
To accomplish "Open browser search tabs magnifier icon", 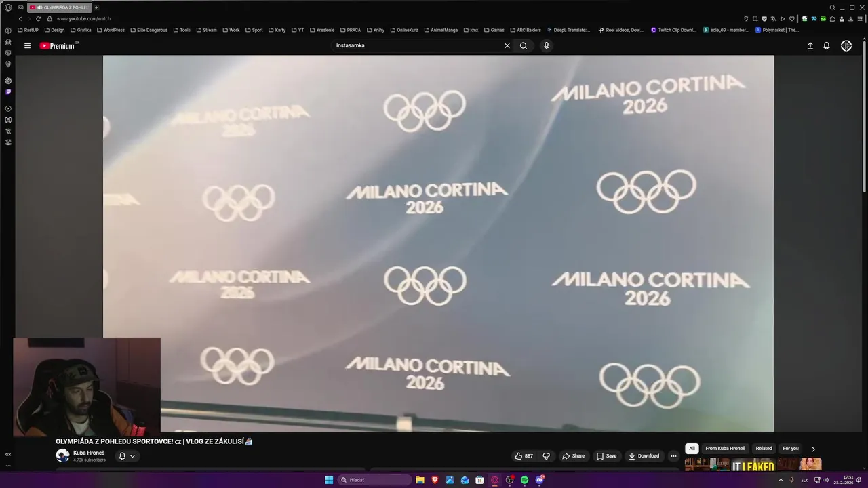I will pos(833,7).
